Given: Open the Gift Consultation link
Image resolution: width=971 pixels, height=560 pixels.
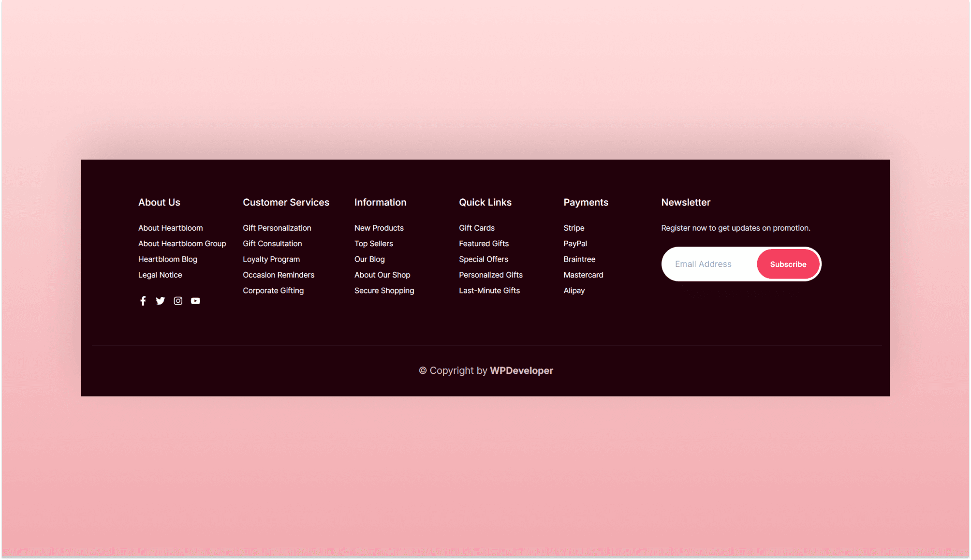Looking at the screenshot, I should coord(272,243).
